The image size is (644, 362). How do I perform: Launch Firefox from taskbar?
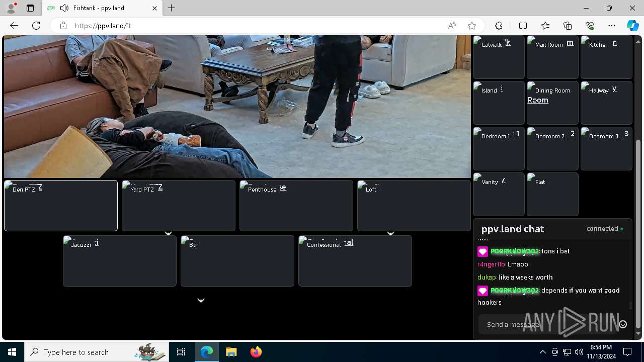(x=256, y=352)
